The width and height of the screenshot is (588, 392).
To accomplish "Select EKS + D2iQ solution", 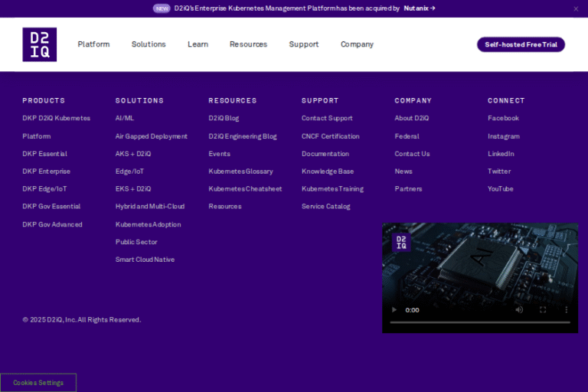I will pyautogui.click(x=133, y=189).
